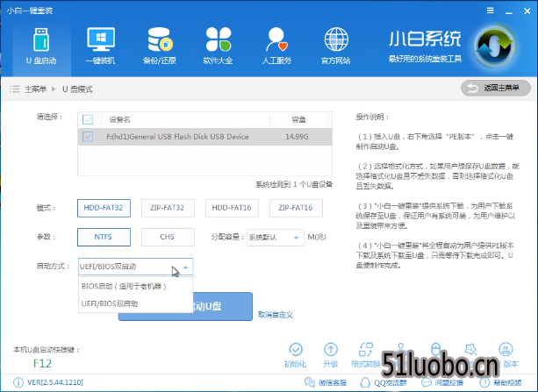Collapse the 启动方式 dropdown arrow
The height and width of the screenshot is (392, 538).
tap(185, 267)
